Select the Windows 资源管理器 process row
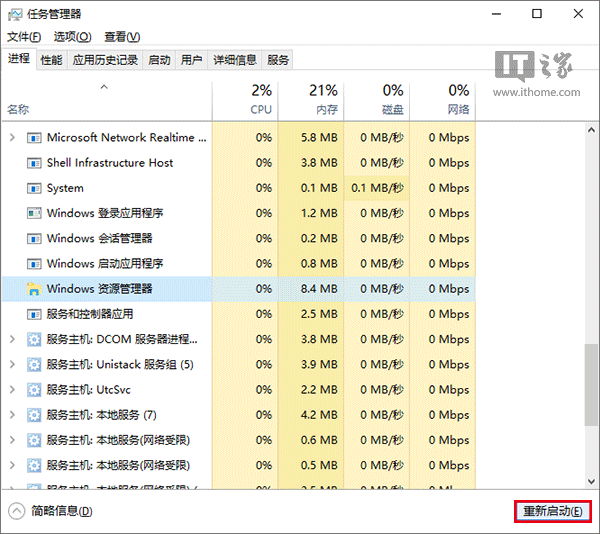 (239, 289)
